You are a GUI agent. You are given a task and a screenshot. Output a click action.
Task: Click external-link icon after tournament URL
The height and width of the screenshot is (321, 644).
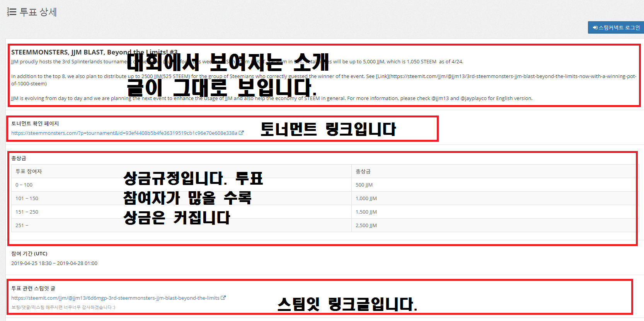point(241,133)
